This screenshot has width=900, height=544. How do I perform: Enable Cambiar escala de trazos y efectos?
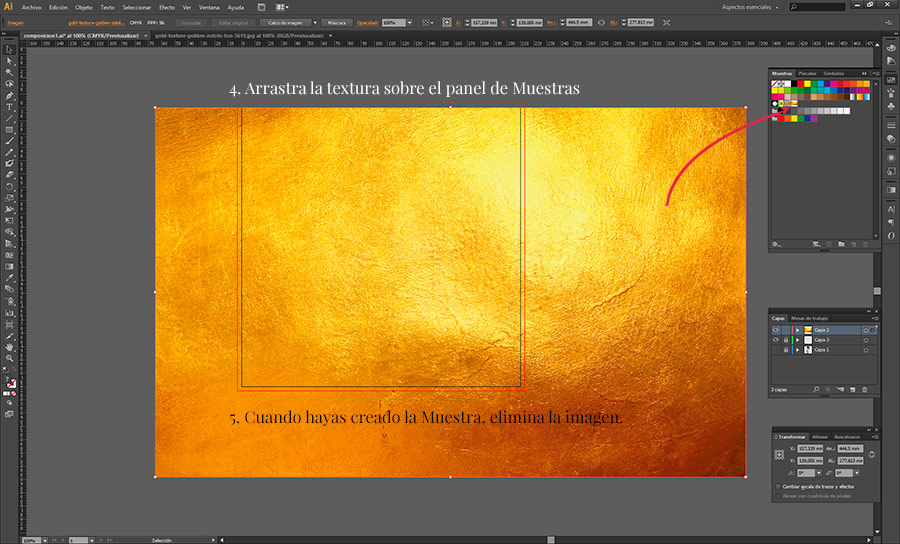click(x=779, y=486)
